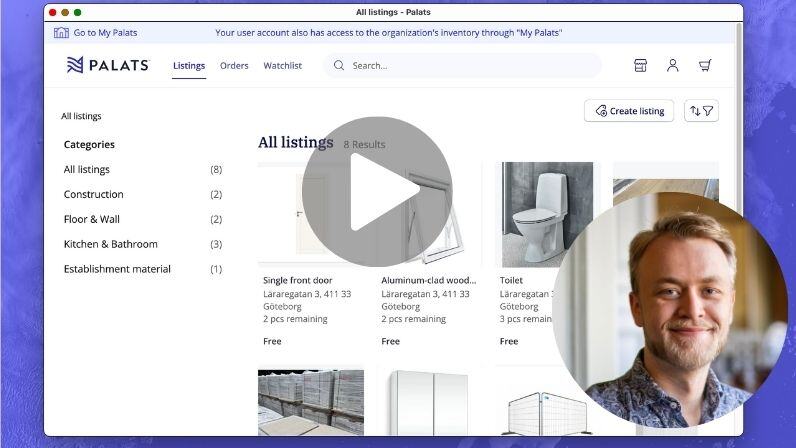Click the My Palats building icon
This screenshot has width=796, height=448.
(x=61, y=33)
